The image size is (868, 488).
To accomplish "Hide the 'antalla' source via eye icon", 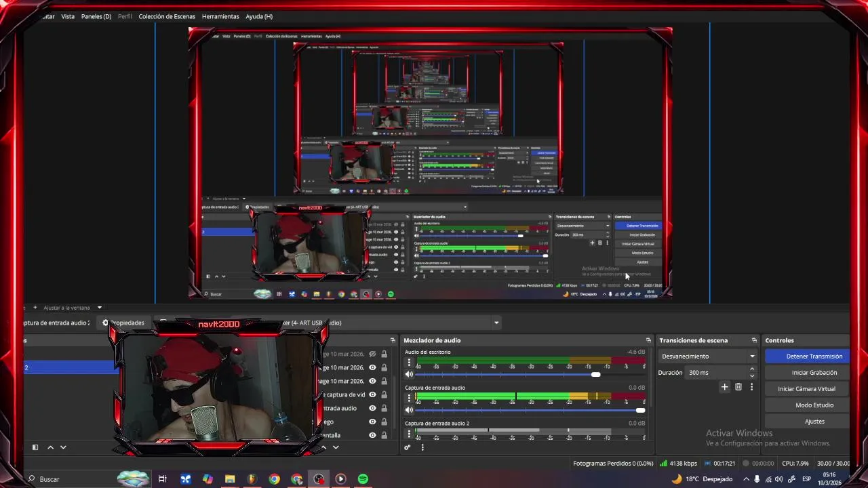I will coord(372,435).
